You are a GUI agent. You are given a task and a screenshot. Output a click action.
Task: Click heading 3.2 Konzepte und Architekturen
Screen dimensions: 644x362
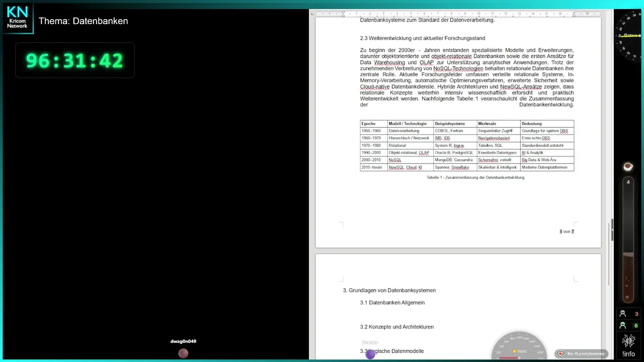tap(396, 327)
